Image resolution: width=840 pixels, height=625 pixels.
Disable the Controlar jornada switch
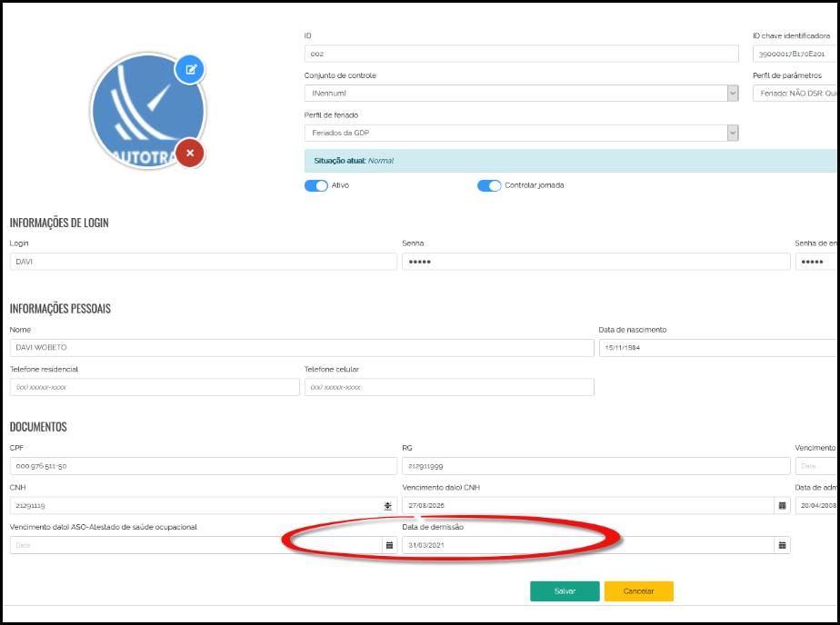click(x=489, y=185)
